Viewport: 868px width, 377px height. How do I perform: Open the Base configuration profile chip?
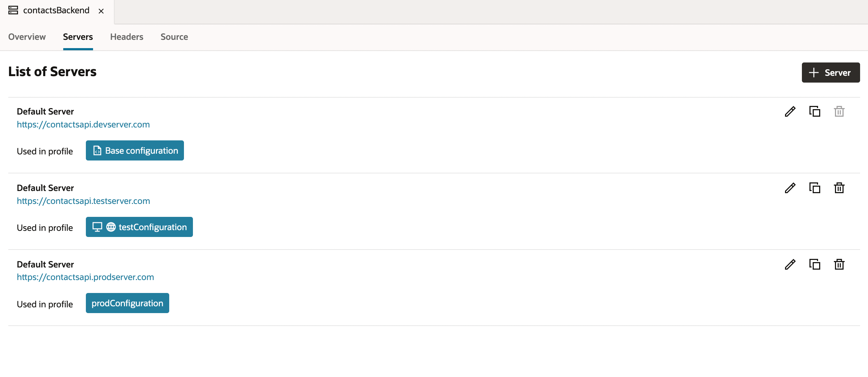click(134, 150)
